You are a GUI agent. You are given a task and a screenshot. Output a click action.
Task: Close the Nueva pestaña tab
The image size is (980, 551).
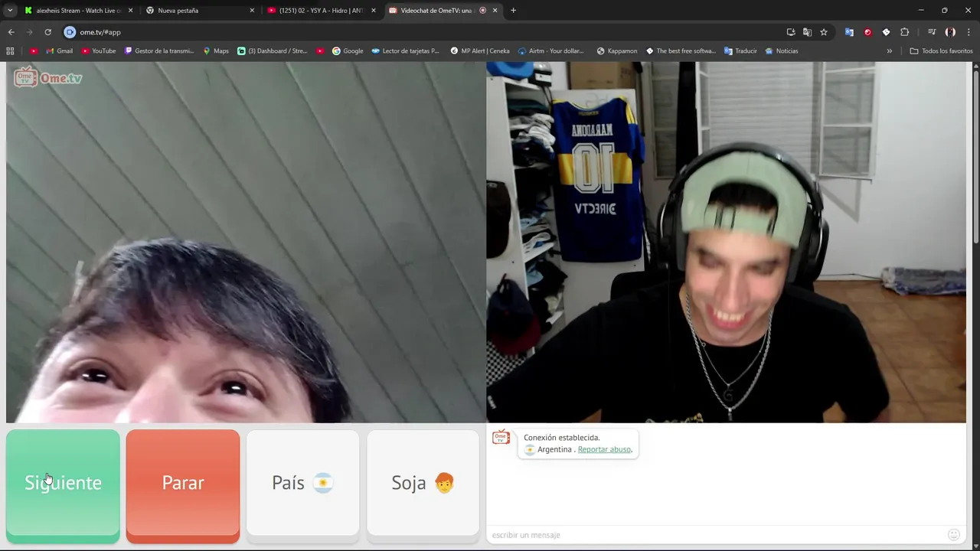tap(252, 11)
